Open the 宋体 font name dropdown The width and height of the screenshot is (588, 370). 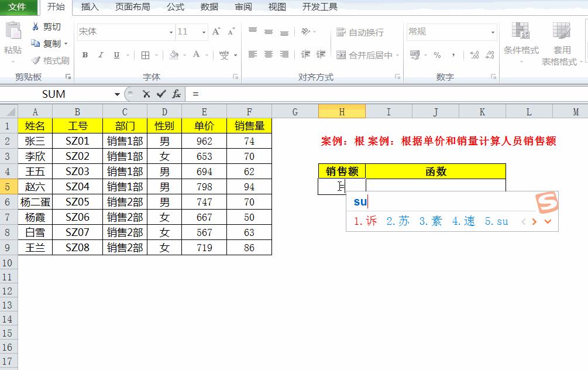pos(171,32)
